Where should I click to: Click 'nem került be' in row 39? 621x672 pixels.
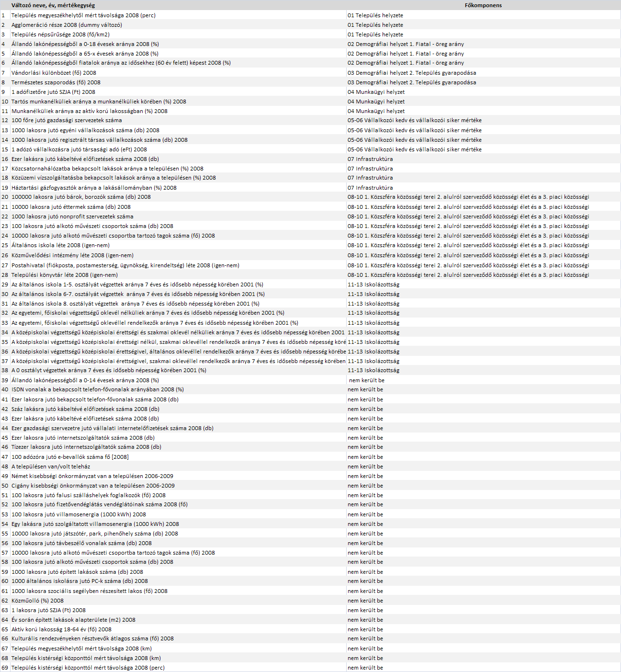(366, 380)
